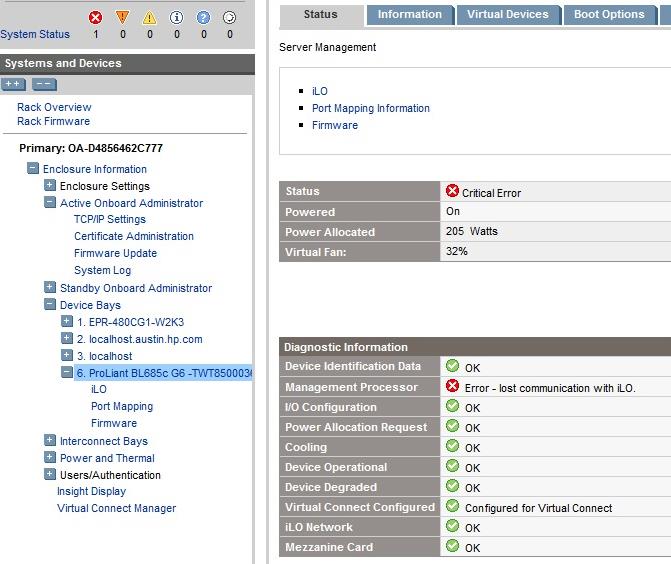Open the Boot Options tab
The width and height of the screenshot is (671, 564).
(x=609, y=15)
